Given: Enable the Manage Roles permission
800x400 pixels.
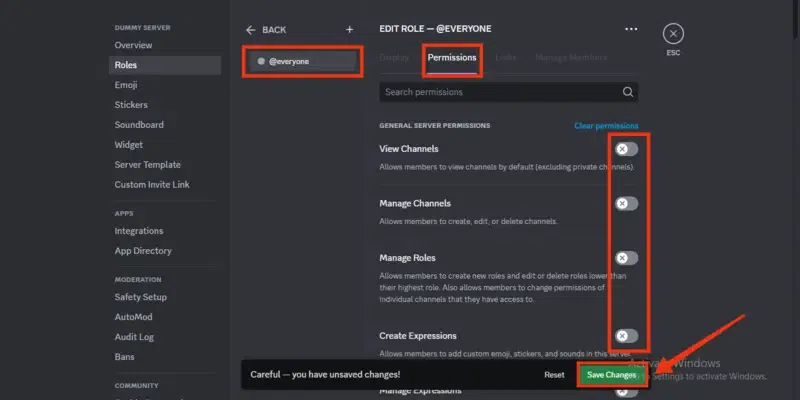Looking at the screenshot, I should [626, 258].
